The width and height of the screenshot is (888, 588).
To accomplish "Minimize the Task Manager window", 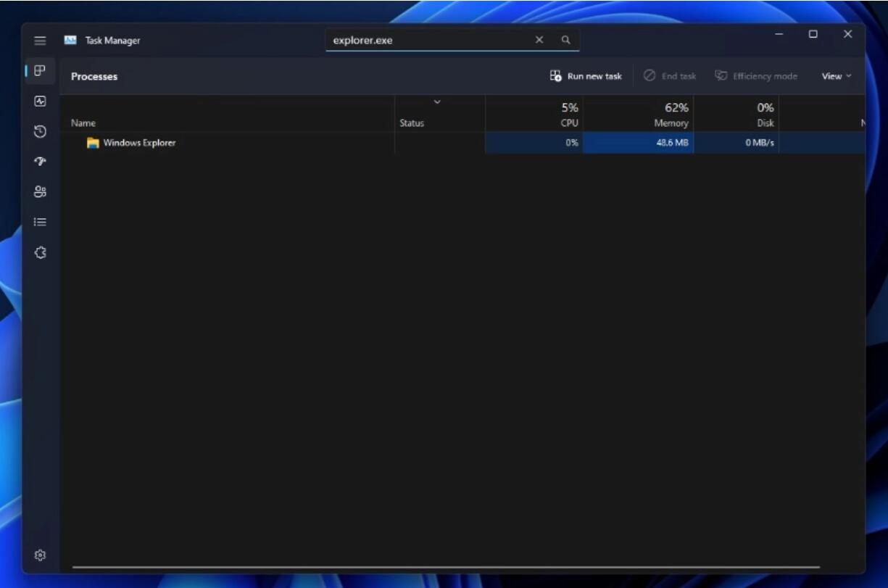I will 779,34.
